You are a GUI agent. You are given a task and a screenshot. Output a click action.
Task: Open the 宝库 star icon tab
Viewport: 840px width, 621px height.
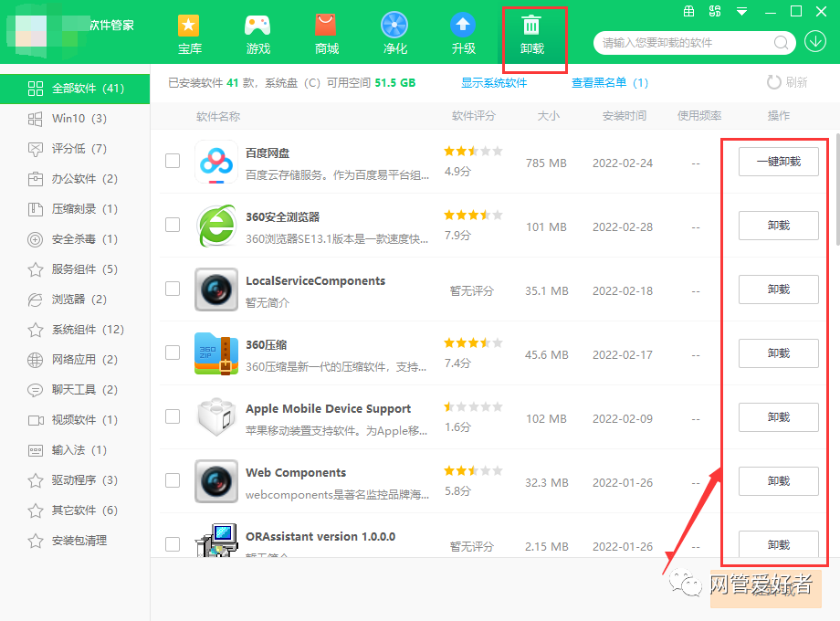point(189,26)
